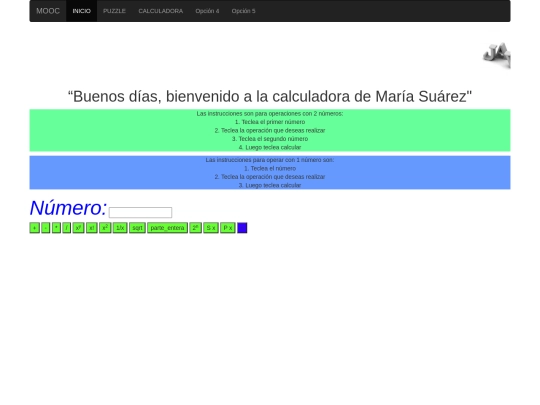Click text '1. Teclea el número'
Viewport: 540px width, 405px height.
[x=270, y=168]
